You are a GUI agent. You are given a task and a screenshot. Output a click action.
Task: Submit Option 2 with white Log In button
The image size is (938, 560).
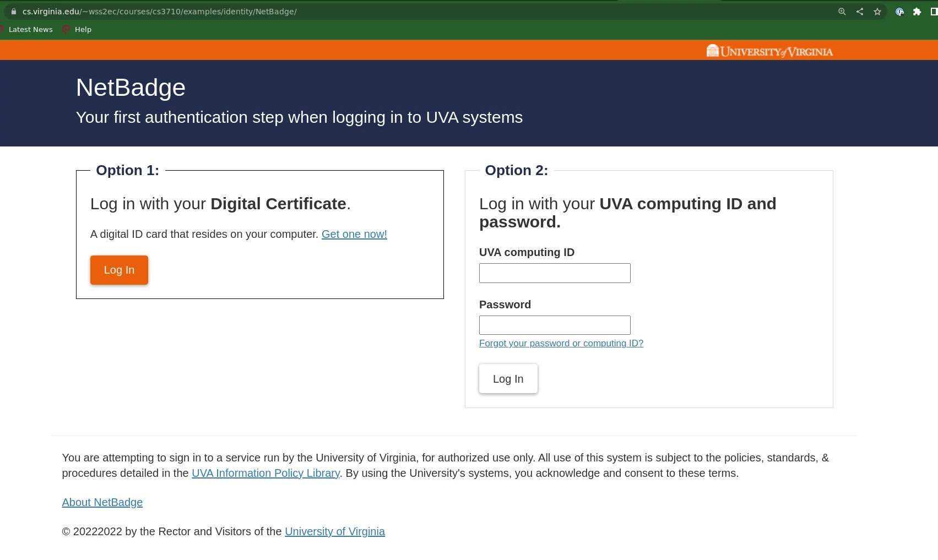508,379
